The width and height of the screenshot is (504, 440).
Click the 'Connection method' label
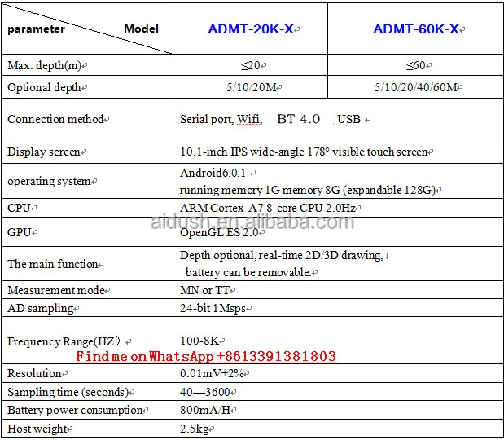(x=55, y=119)
